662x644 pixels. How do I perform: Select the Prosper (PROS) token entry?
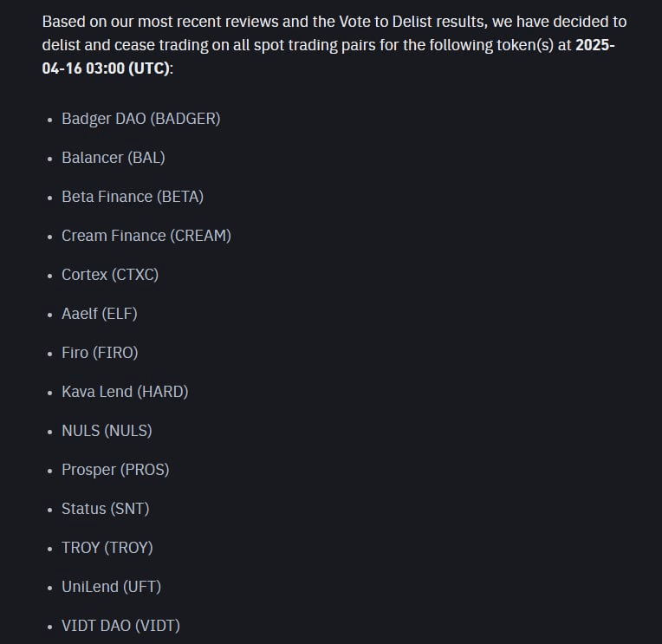115,470
